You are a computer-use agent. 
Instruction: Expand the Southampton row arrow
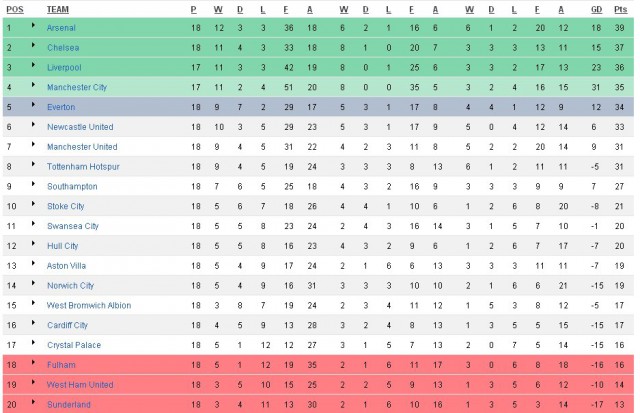tap(33, 184)
